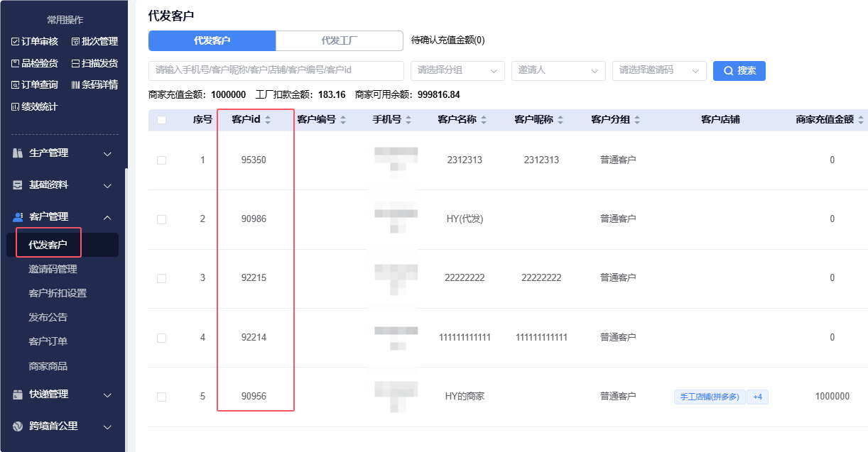Viewport: 868px width, 452px height.
Task: Click 待确认充值金额(0) link
Action: pyautogui.click(x=448, y=40)
